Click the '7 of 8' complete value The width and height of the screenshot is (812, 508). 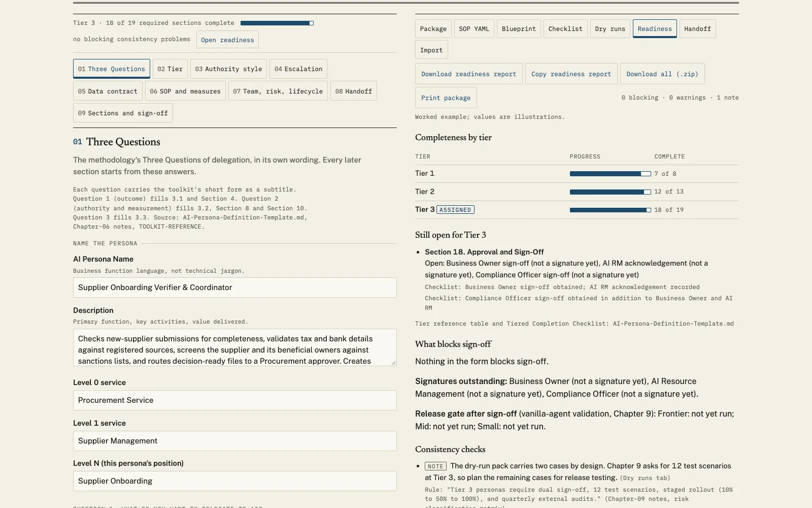[665, 174]
